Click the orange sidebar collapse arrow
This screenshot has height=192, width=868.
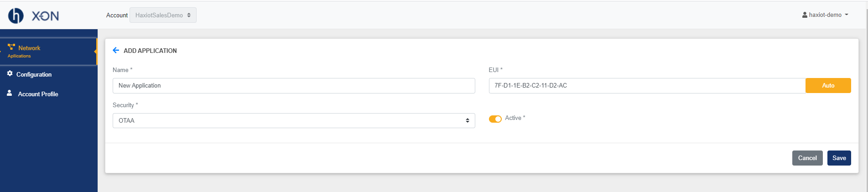pos(95,52)
